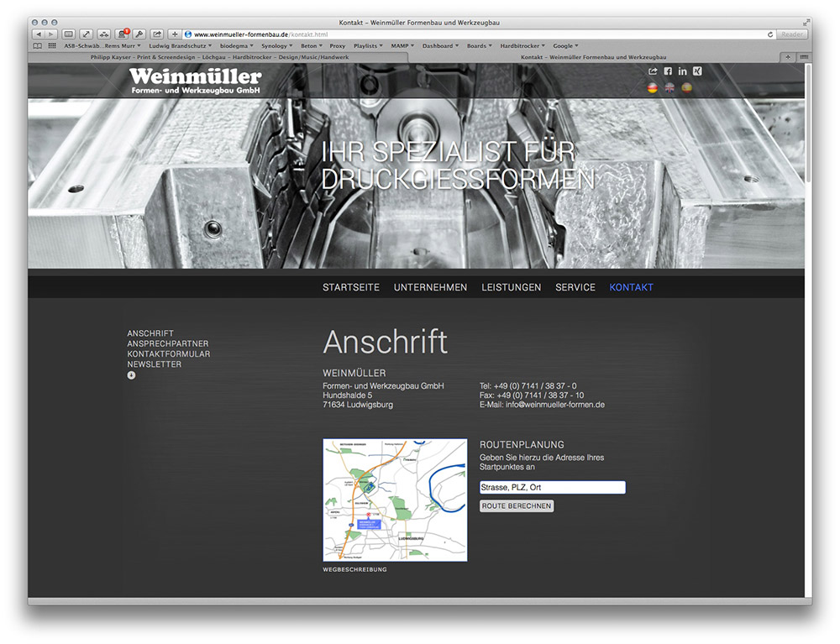Expand the Dashboard bookmark folder

(440, 46)
